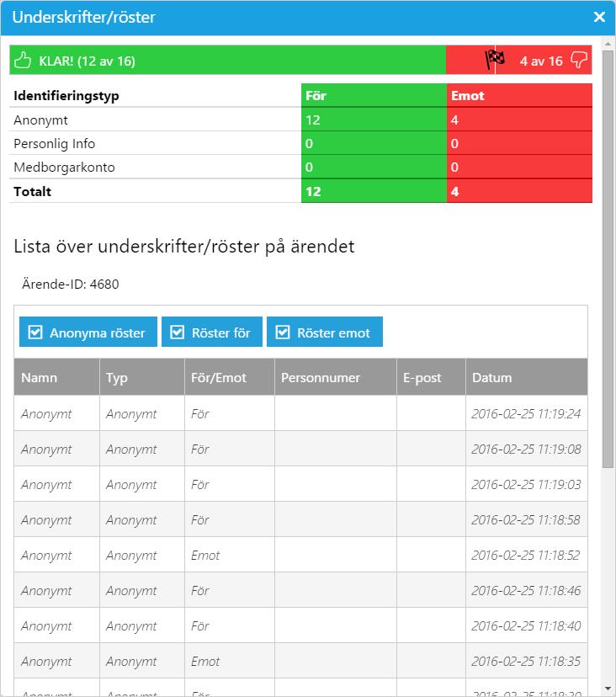Click the Personnumer column header
This screenshot has width=616, height=697.
click(336, 377)
